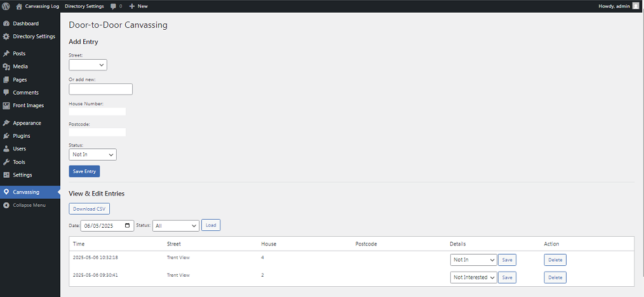The image size is (644, 297).
Task: Change the Not Interested details dropdown
Action: 473,277
